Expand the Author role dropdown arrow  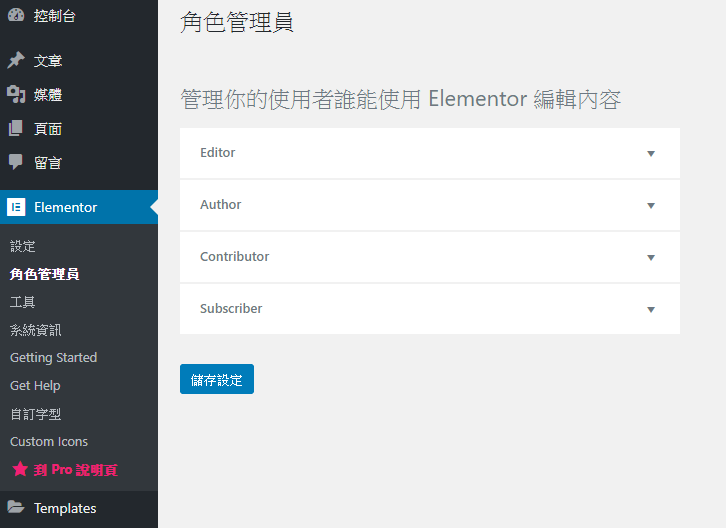[651, 205]
